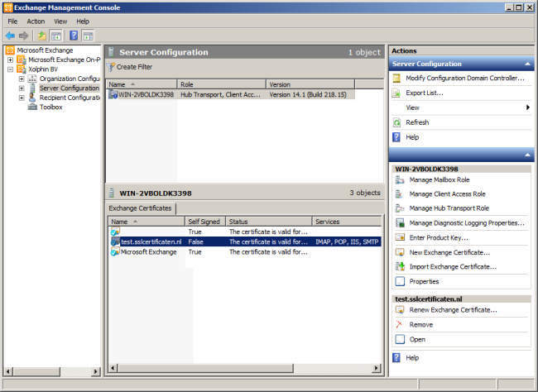This screenshot has height=392, width=538.
Task: Click the New Exchange Certificate icon
Action: pos(400,252)
